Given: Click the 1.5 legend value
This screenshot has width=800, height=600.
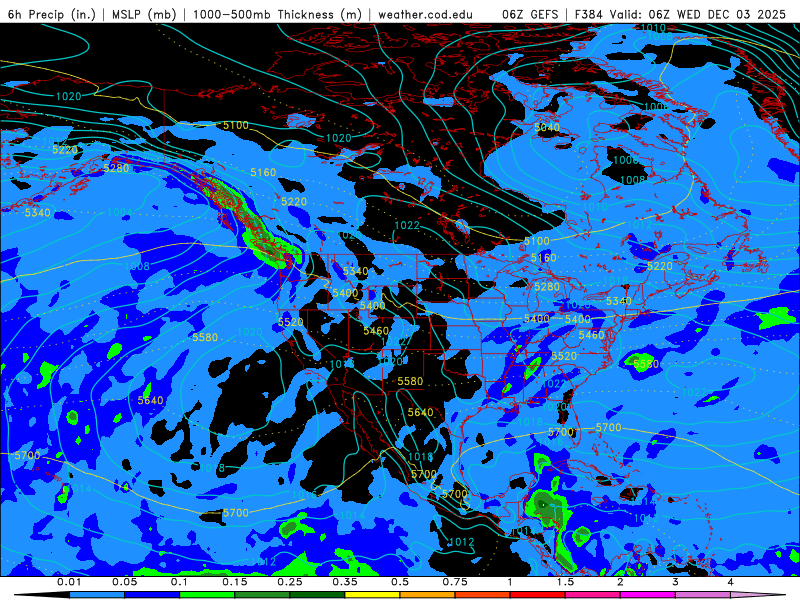Looking at the screenshot, I should 565,582.
